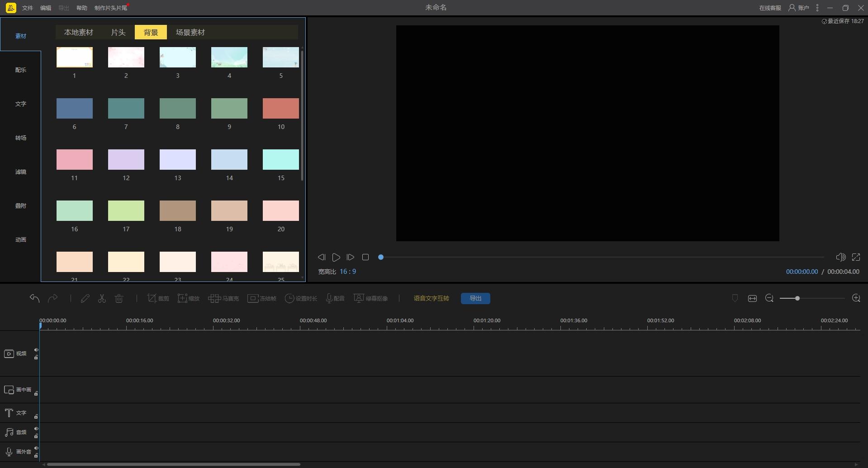Switch to the 片头 tab
Image resolution: width=868 pixels, height=468 pixels.
pyautogui.click(x=118, y=32)
